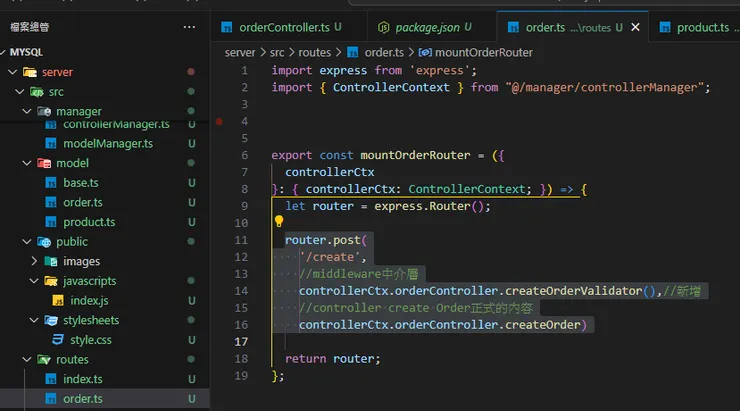Click the server breadcrumb
The width and height of the screenshot is (740, 411).
pos(240,52)
